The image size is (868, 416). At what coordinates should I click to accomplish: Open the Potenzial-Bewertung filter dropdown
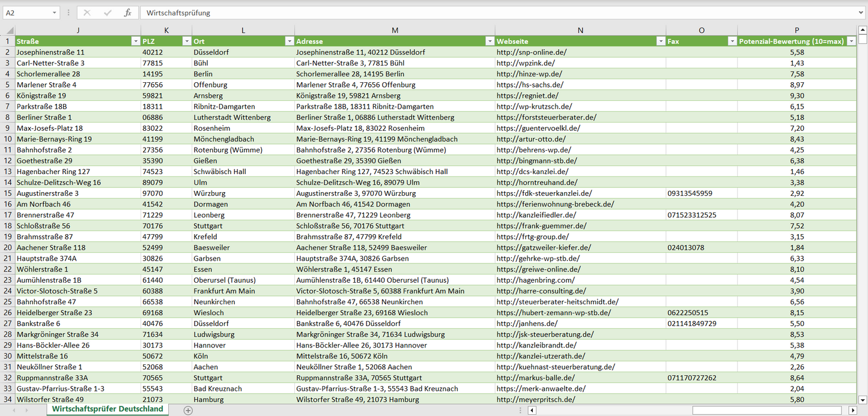pyautogui.click(x=851, y=41)
